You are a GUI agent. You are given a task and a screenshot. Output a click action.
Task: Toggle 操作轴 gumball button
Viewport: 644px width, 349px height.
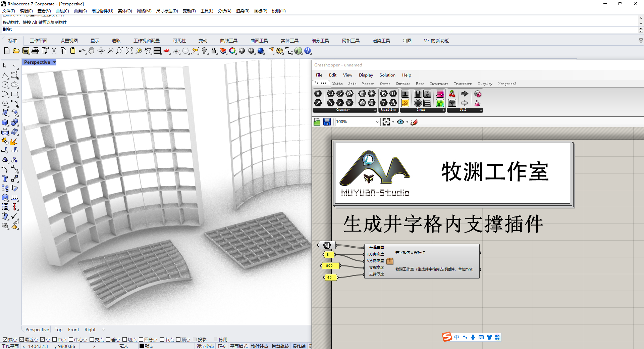coord(299,346)
